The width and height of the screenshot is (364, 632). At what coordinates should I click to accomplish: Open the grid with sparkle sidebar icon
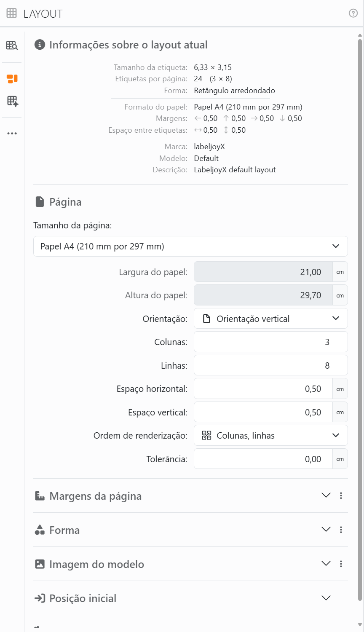12,101
